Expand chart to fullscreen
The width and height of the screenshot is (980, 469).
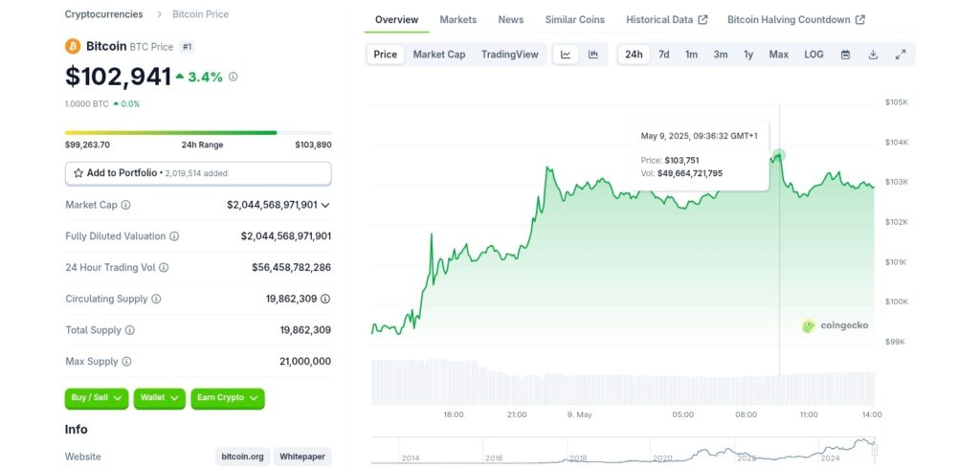(x=901, y=55)
